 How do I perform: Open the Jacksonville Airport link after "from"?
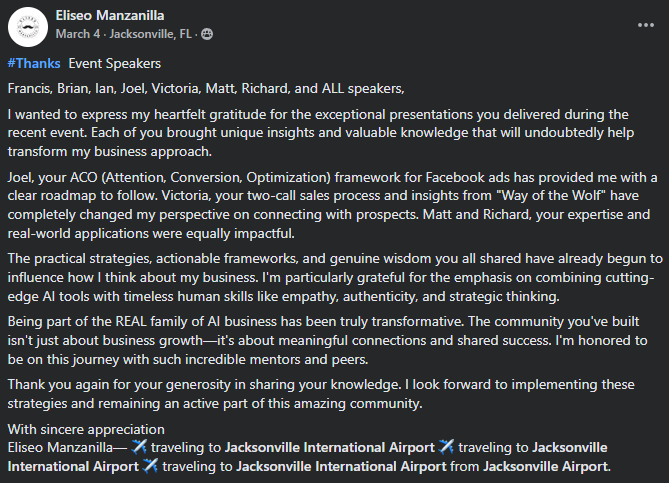(x=545, y=466)
